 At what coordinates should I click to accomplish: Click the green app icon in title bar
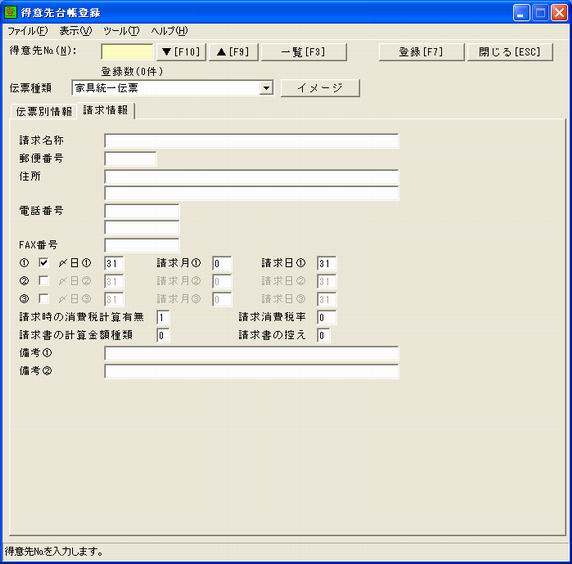[10, 12]
